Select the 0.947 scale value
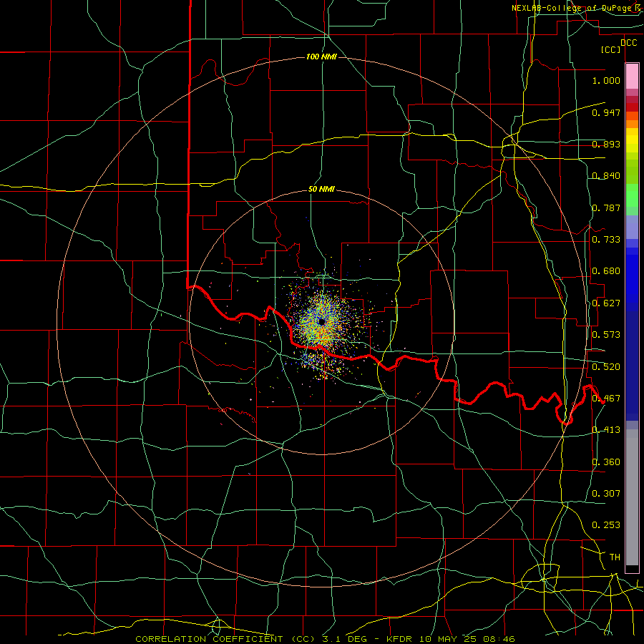This screenshot has width=644, height=644. click(606, 112)
